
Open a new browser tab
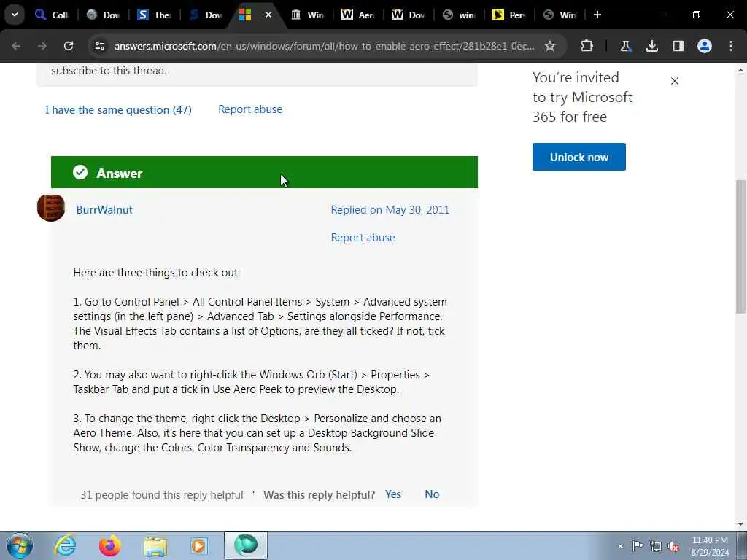tap(597, 15)
